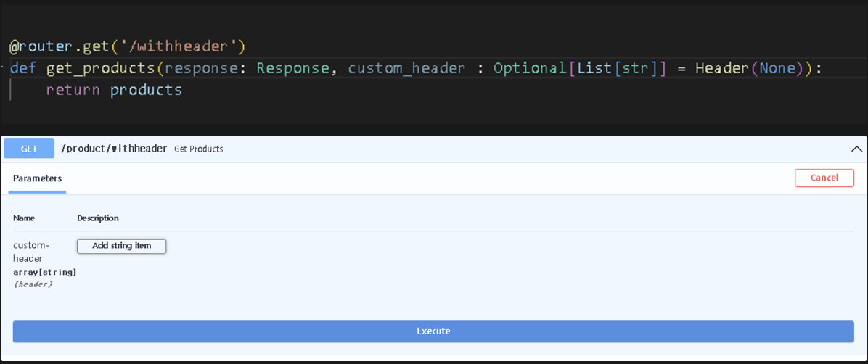Screen dimensions: 868x364
Task: Click the Cancel button
Action: [824, 178]
